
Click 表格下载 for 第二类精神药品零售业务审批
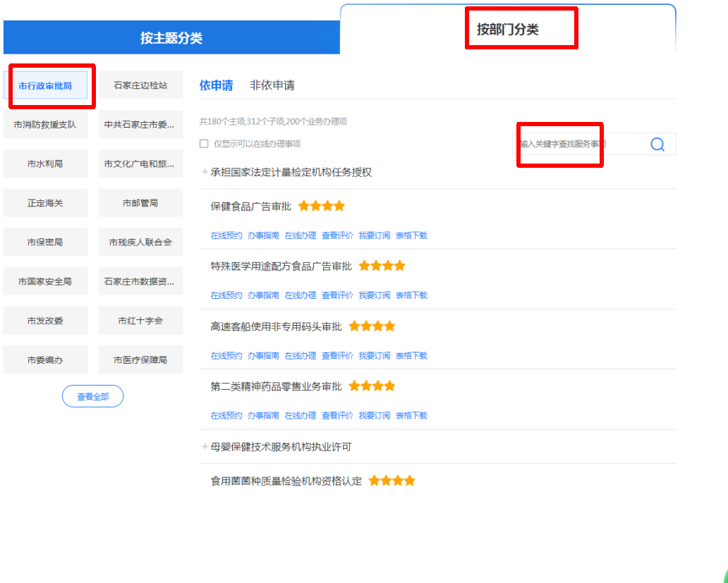(x=411, y=416)
